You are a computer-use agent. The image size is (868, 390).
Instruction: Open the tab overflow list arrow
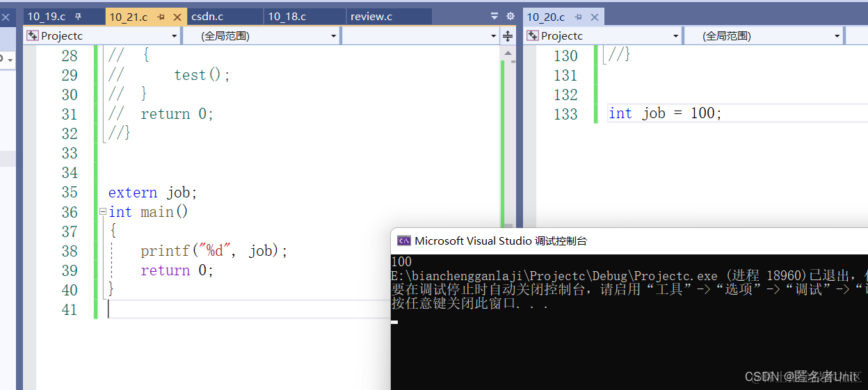pyautogui.click(x=495, y=16)
